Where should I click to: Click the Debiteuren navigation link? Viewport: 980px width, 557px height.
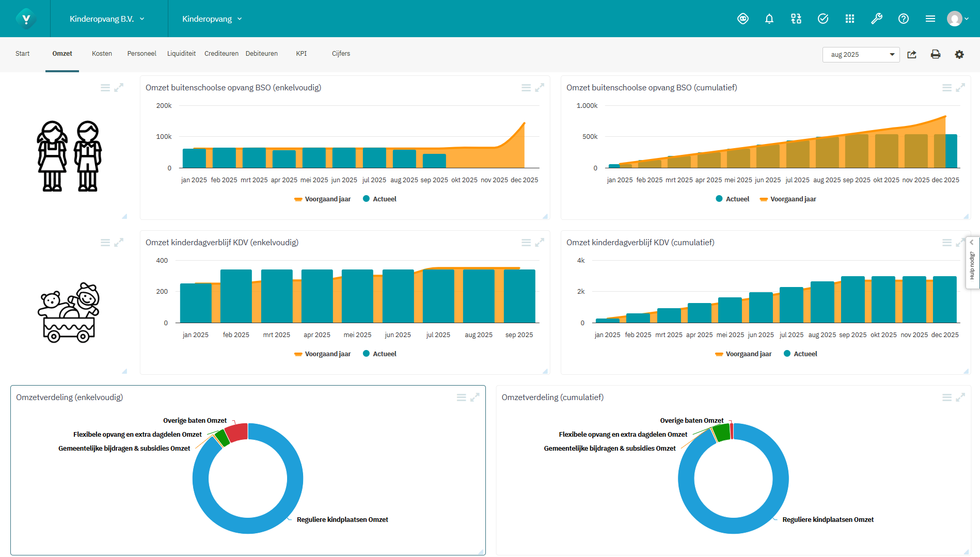point(261,54)
